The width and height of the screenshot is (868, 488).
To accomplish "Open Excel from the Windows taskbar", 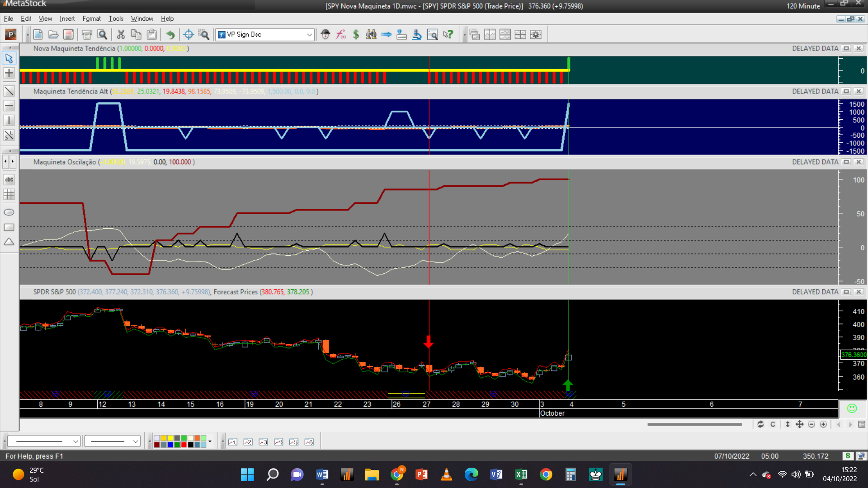I will click(x=521, y=474).
